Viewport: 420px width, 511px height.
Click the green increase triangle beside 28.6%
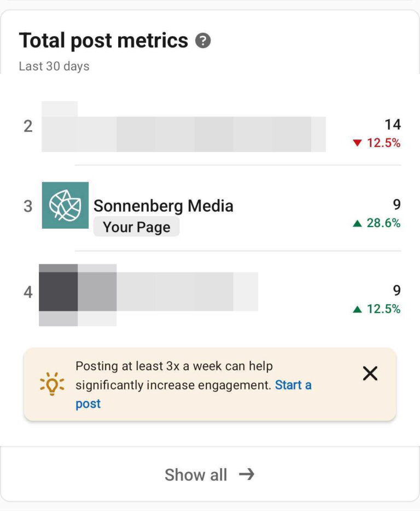point(359,223)
